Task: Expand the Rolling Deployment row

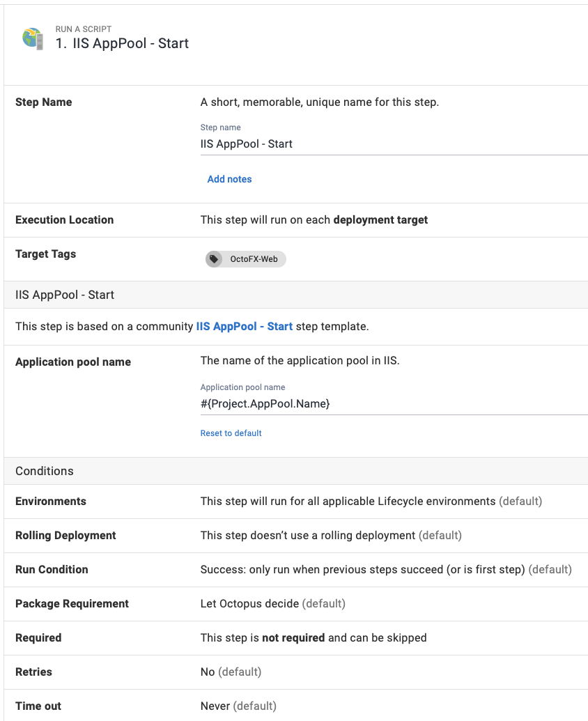Action: [295, 535]
